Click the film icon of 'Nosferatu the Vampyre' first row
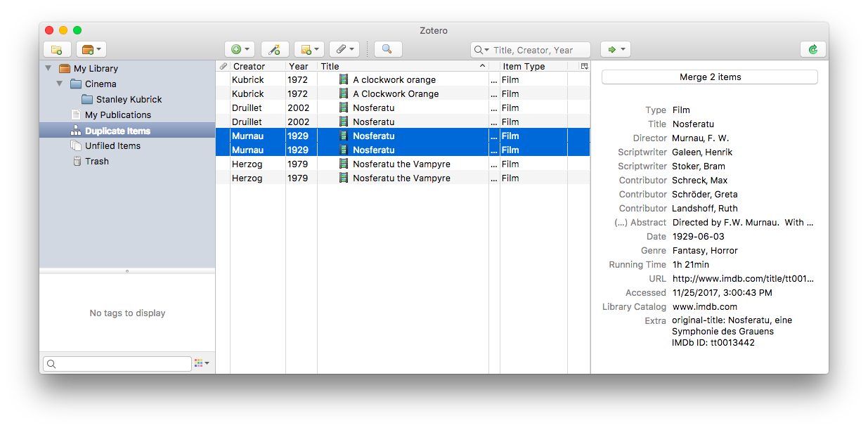This screenshot has height=430, width=868. click(344, 164)
